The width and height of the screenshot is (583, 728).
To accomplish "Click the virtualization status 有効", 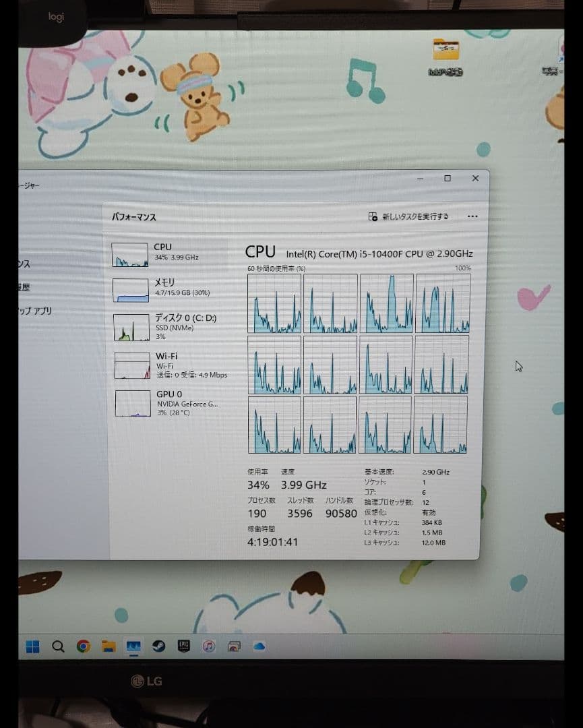I will [x=429, y=512].
